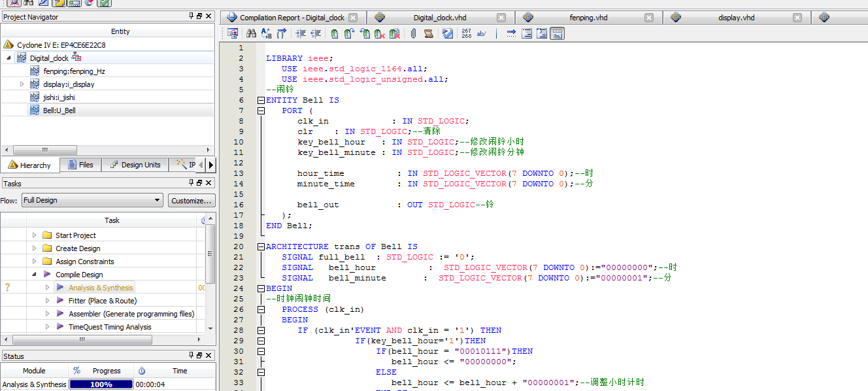Click the Find matching delimiter braces icon
The image size is (868, 391).
click(x=282, y=33)
